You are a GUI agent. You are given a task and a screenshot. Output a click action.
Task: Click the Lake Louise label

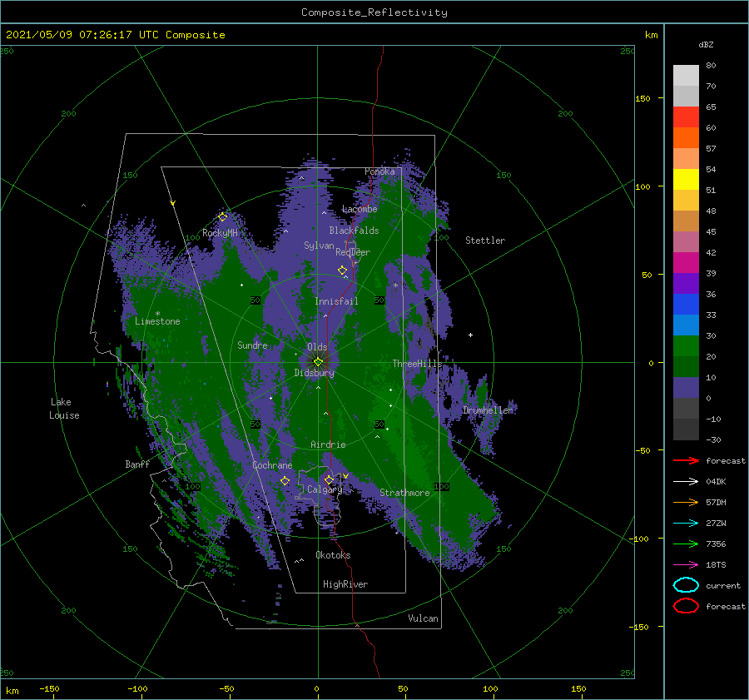(x=64, y=409)
